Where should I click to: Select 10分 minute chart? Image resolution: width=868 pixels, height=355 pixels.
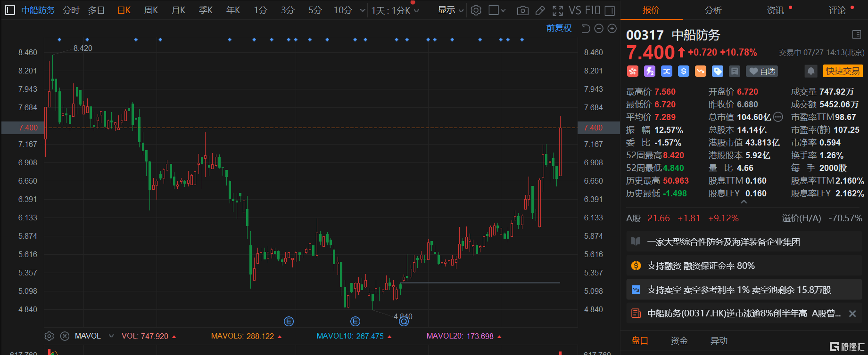[x=343, y=10]
